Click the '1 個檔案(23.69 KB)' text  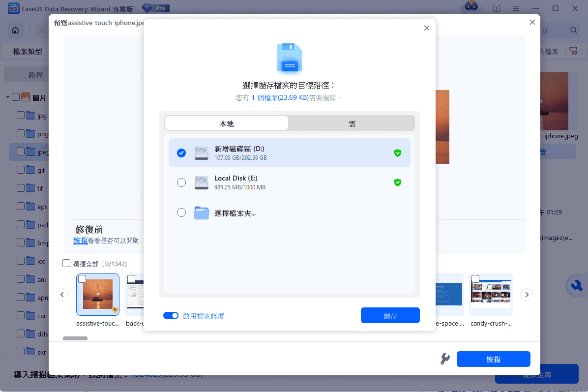coord(280,97)
